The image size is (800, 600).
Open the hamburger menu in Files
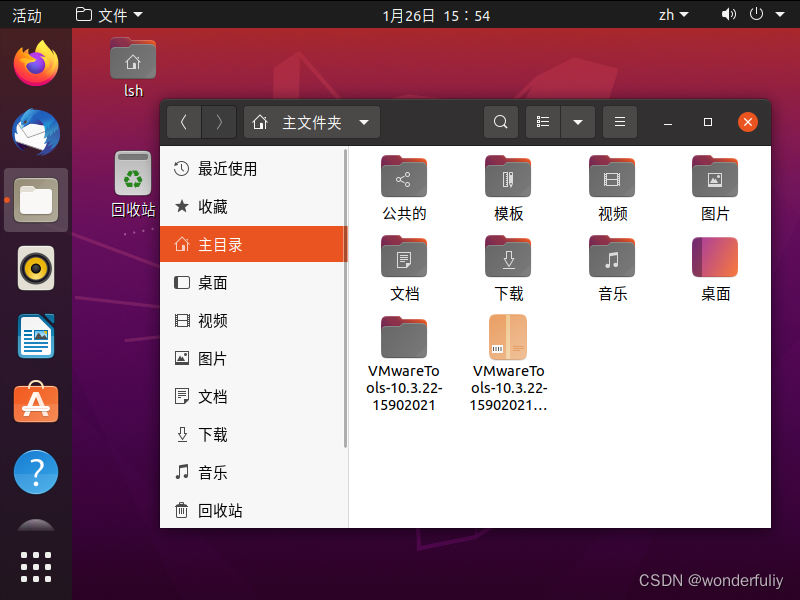coord(620,122)
